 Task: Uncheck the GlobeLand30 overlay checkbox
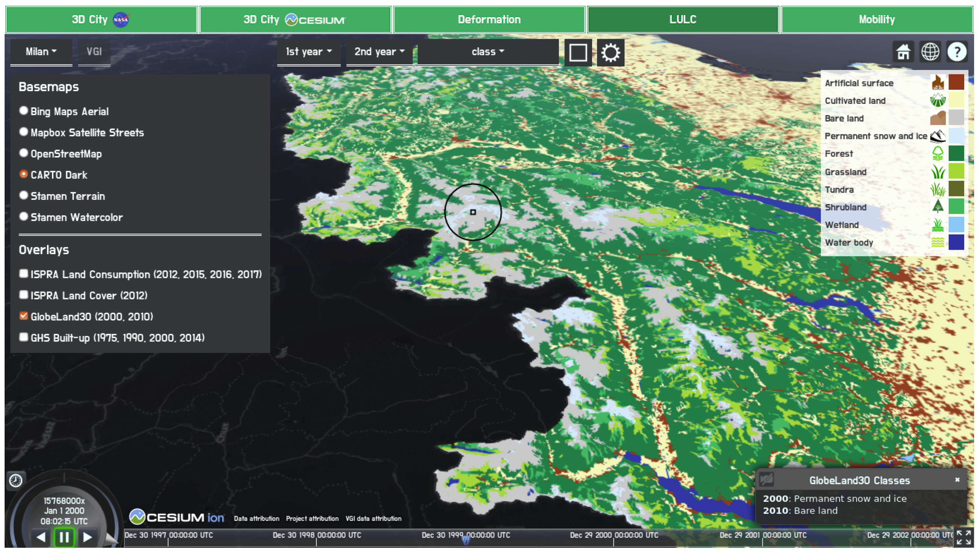(24, 316)
